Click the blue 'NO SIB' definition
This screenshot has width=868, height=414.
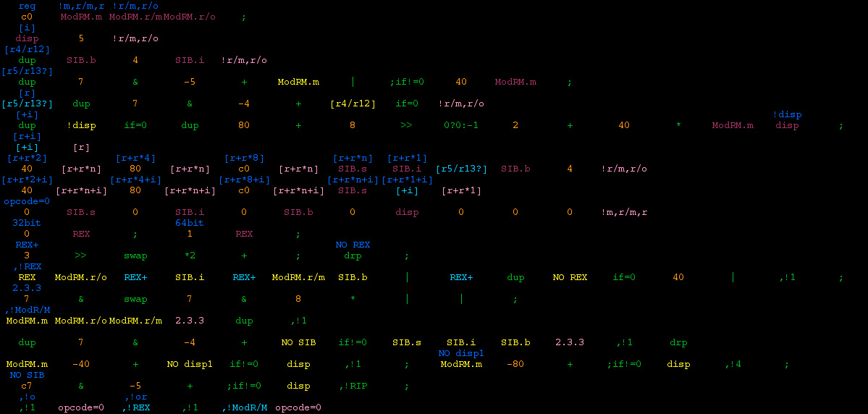(x=27, y=375)
